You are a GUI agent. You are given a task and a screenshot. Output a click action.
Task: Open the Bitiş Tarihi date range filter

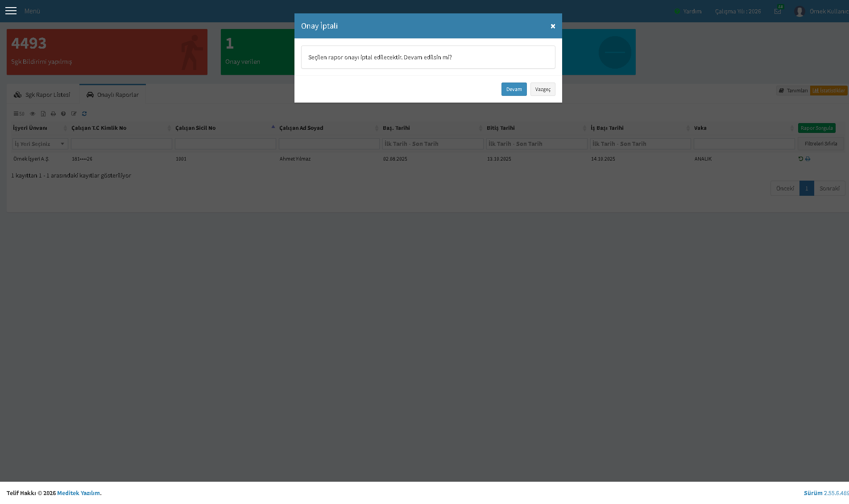[x=537, y=144]
